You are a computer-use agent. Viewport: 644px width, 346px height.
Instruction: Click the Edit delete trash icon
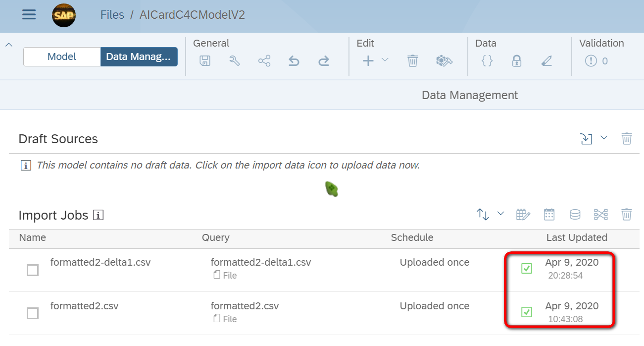point(413,61)
